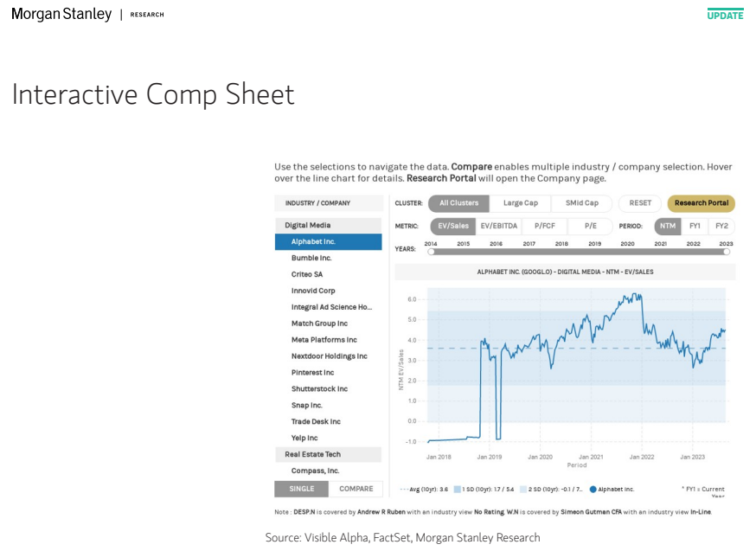
Task: Click the 2014 start handle of years slider
Action: [431, 252]
